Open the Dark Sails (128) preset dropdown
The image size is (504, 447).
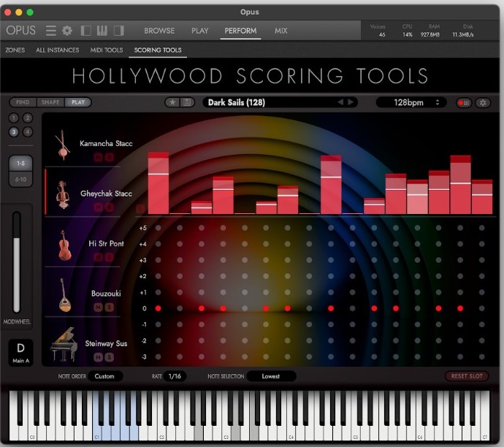[x=280, y=102]
